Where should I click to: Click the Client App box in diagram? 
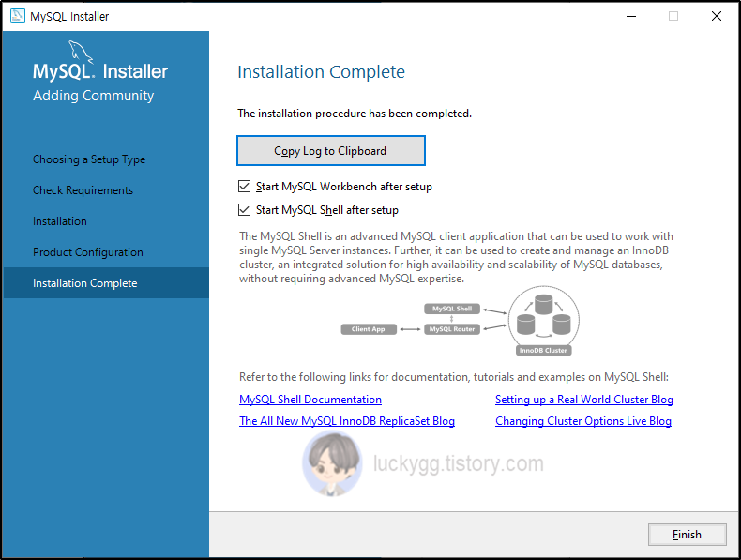click(x=369, y=329)
